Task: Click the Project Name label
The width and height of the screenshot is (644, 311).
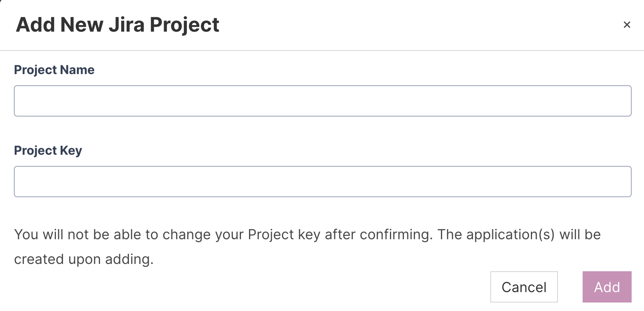Action: coord(54,70)
